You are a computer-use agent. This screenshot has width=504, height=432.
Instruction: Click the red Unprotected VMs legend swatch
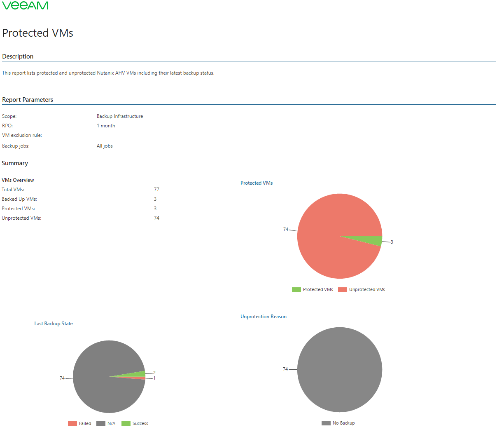[x=343, y=289]
